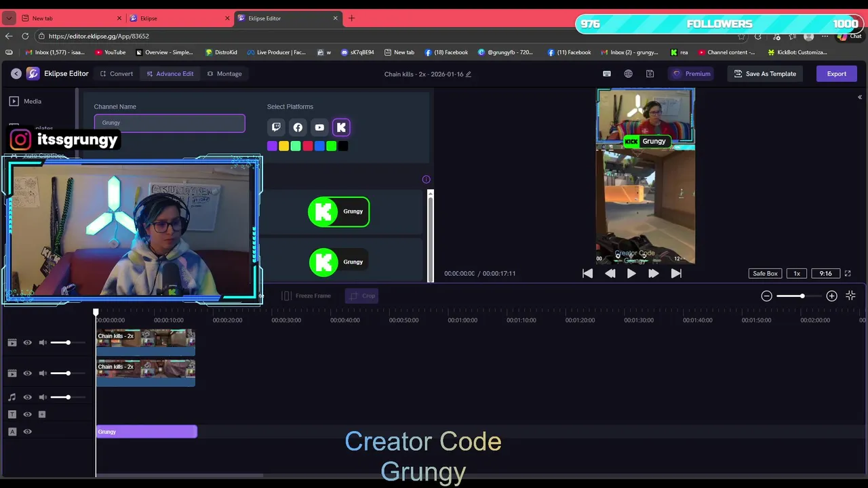The image size is (868, 488).
Task: Select the Twitch platform icon
Action: (276, 127)
